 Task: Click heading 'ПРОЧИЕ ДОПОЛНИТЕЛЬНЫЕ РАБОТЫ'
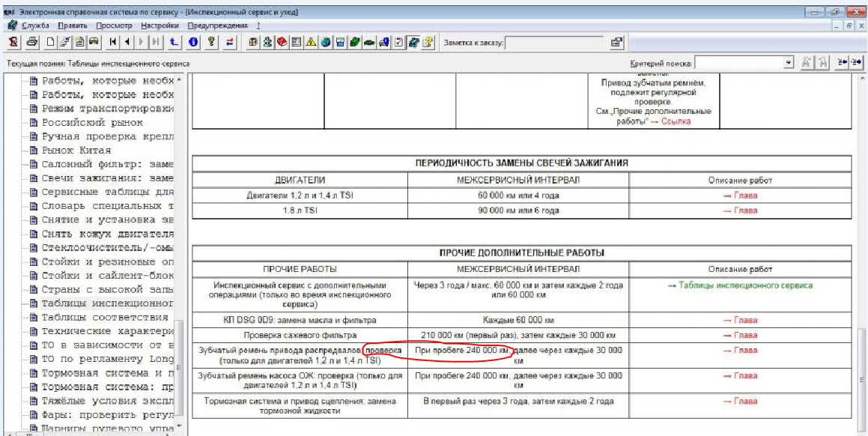tap(521, 252)
